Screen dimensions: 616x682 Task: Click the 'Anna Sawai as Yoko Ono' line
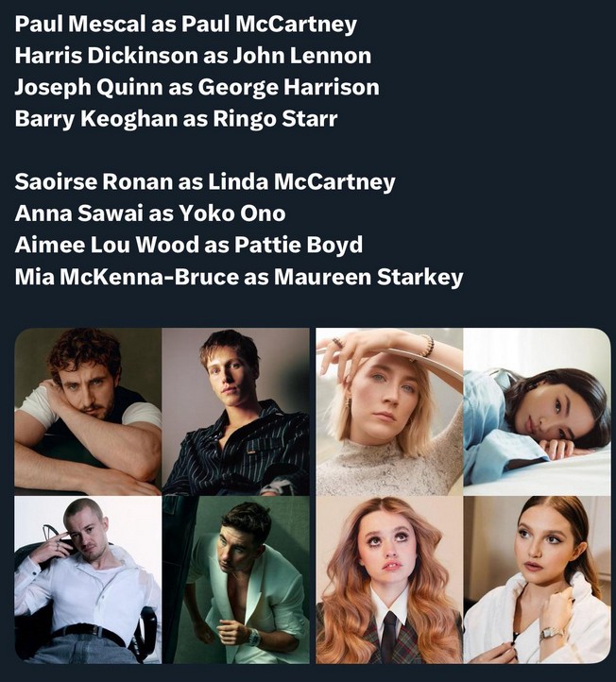[150, 213]
